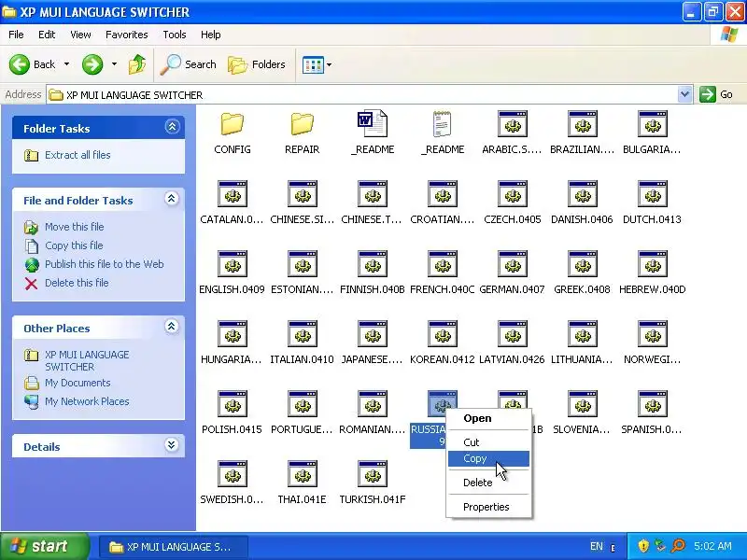Select the SPANISH file icon

coord(652,404)
